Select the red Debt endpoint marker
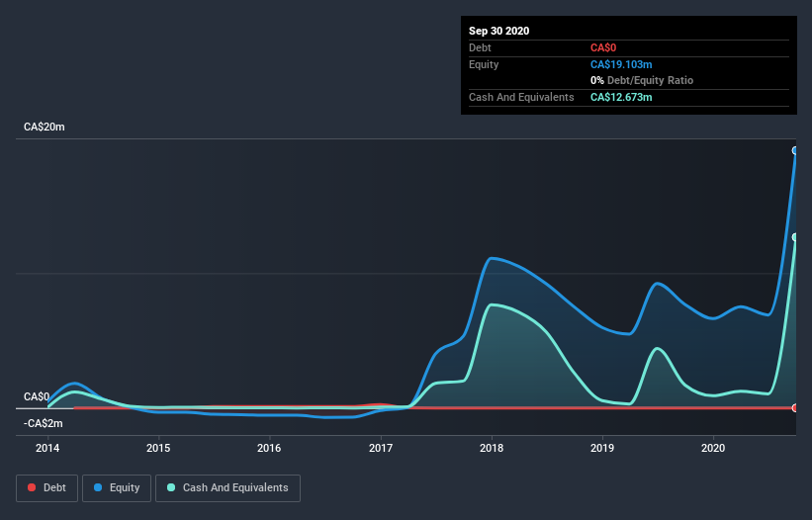The image size is (812, 520). click(795, 407)
